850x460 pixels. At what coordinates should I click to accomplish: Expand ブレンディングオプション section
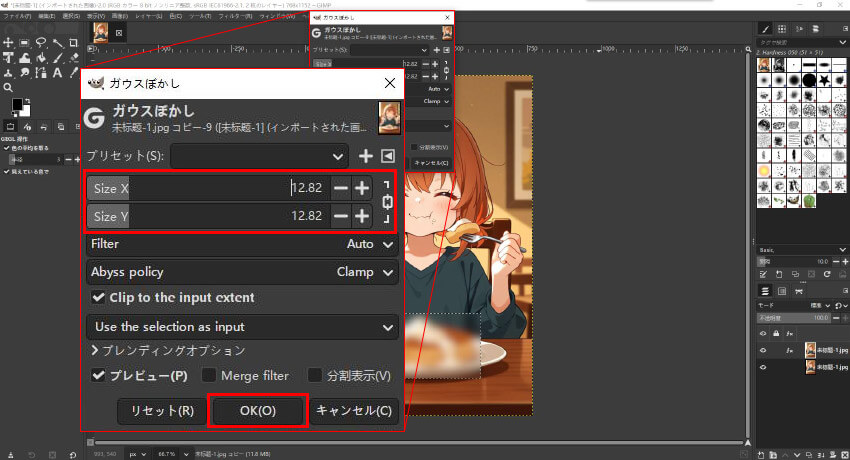point(169,351)
